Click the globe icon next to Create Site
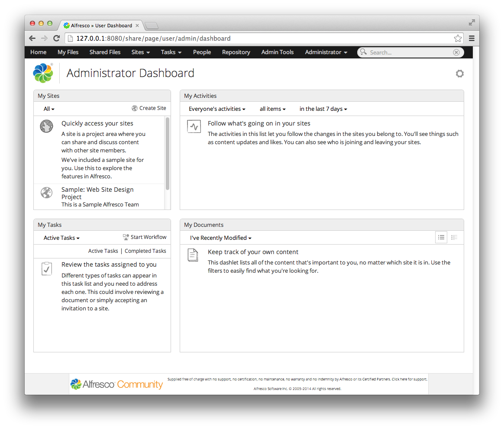This screenshot has height=429, width=504. pyautogui.click(x=135, y=108)
